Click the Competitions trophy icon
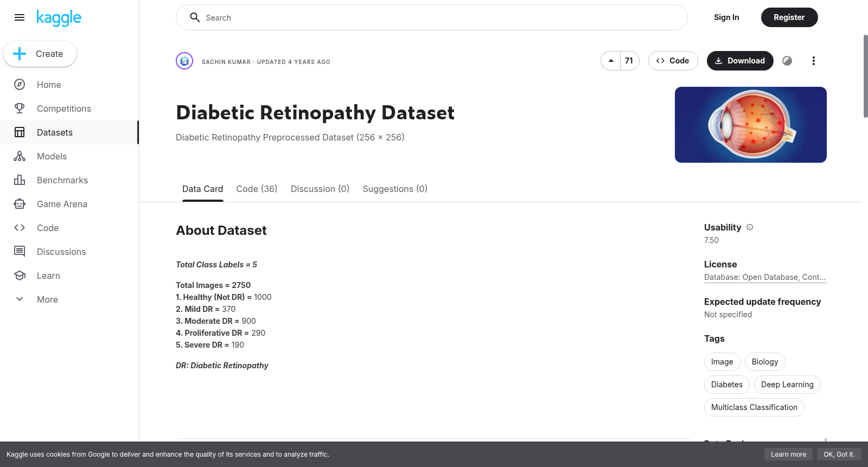 point(20,108)
